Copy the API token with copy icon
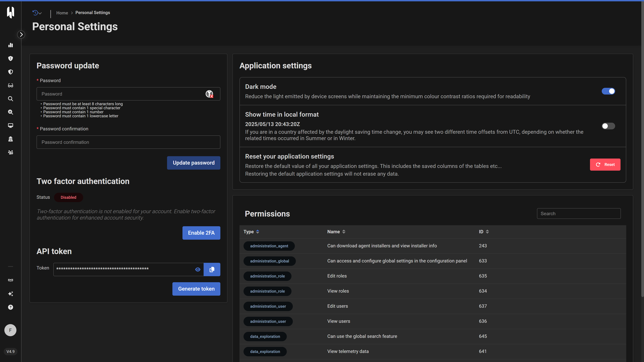This screenshot has width=644, height=362. coord(212,269)
